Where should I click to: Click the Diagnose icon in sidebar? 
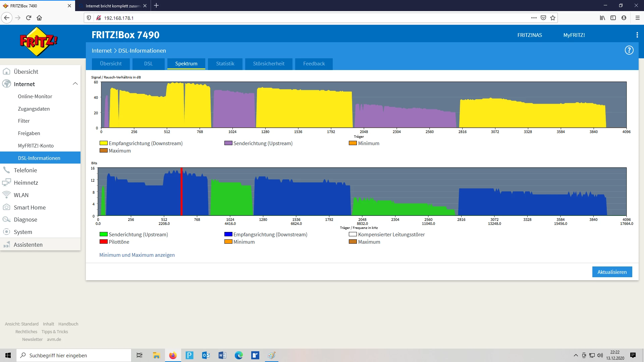[x=6, y=220]
